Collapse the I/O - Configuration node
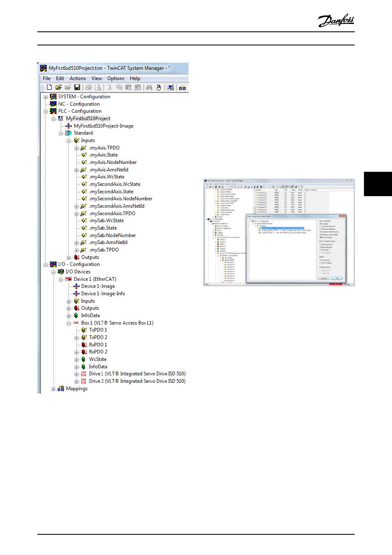 45,265
